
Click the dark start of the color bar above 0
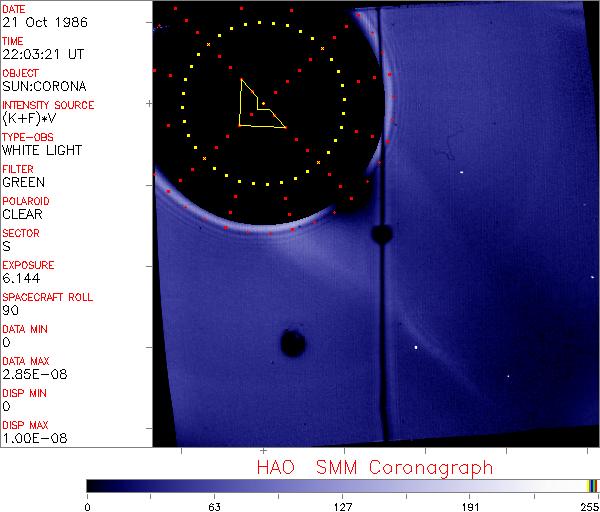(90, 486)
